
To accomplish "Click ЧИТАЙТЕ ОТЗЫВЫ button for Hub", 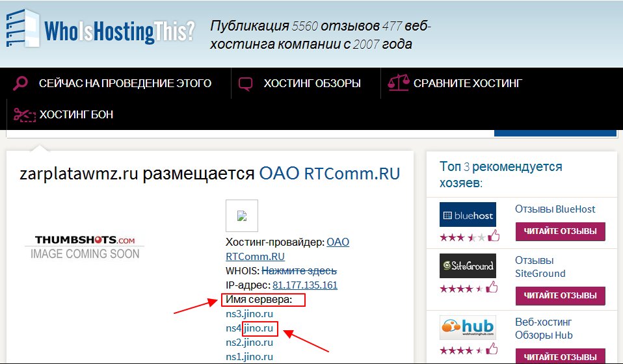I will [560, 356].
